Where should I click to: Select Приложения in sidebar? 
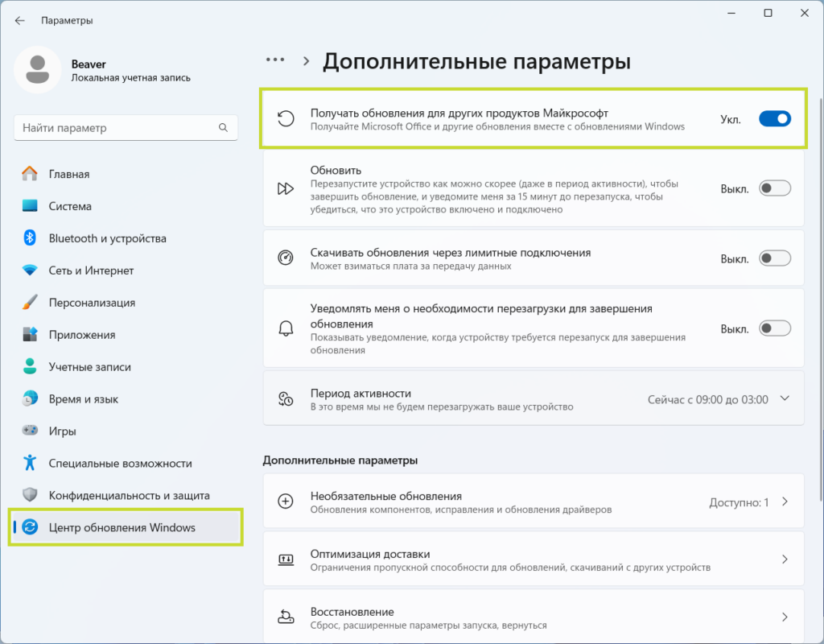[x=126, y=334]
